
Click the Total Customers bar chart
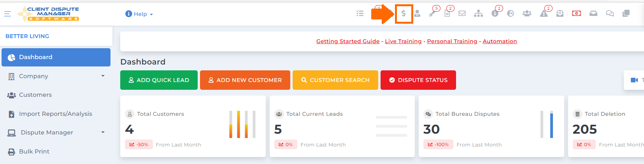click(242, 124)
